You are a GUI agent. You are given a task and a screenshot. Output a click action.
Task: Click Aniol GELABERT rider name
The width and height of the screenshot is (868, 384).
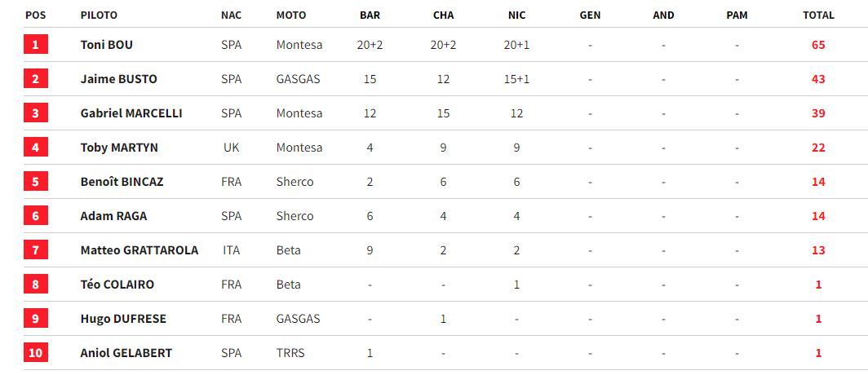[126, 353]
